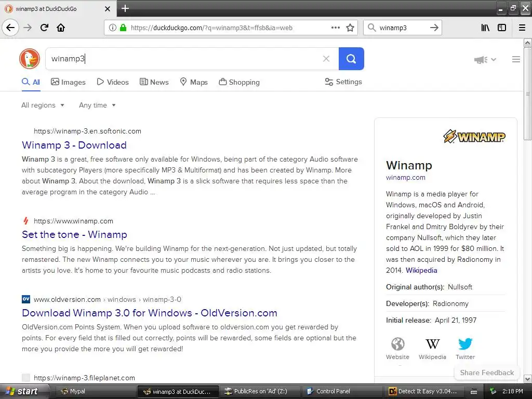Click Share Feedback button
Image resolution: width=532 pixels, height=399 pixels.
click(487, 373)
